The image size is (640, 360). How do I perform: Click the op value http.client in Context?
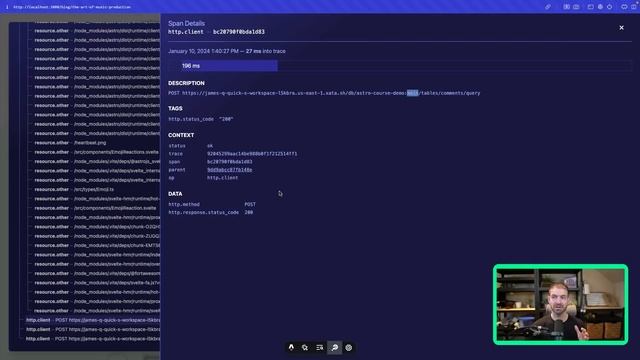click(x=222, y=178)
